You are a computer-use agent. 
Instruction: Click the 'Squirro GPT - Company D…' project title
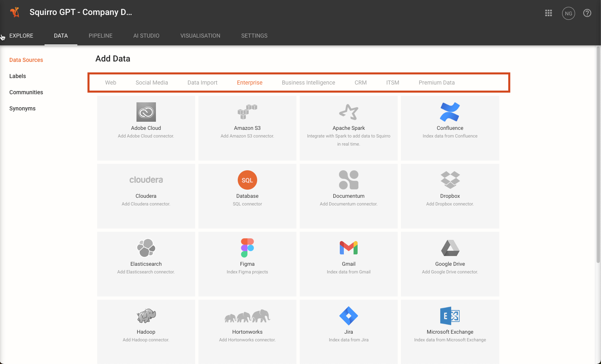coord(81,12)
